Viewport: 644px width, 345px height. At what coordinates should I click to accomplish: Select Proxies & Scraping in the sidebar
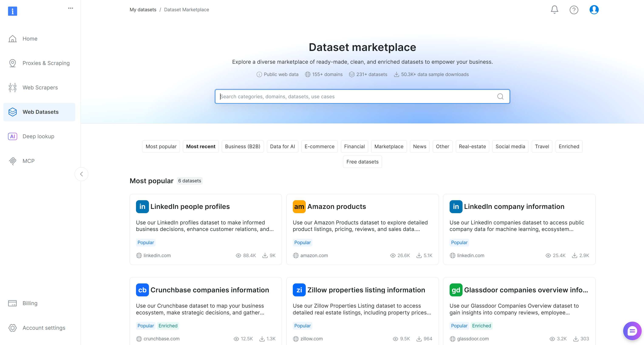tap(46, 63)
